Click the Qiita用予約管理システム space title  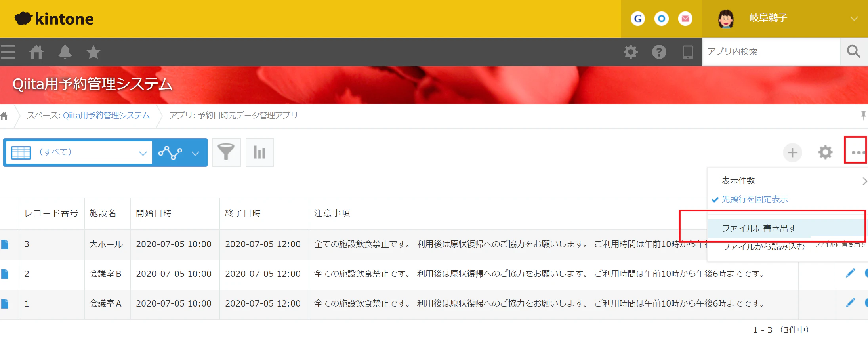point(93,84)
